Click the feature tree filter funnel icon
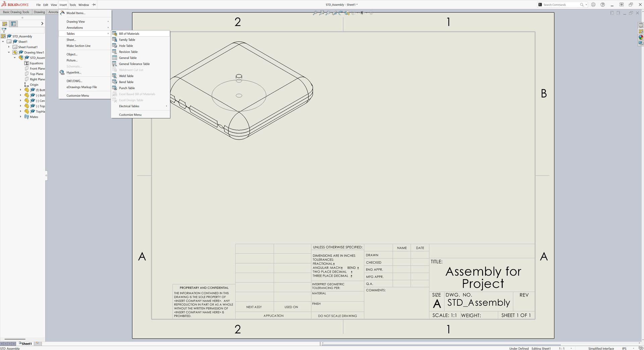644x350 pixels. (4, 30)
